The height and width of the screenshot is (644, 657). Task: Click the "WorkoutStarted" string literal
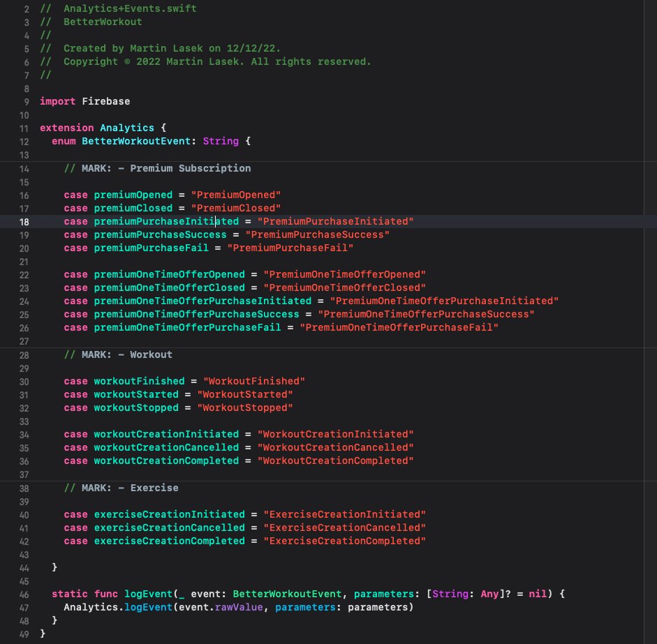tap(245, 394)
